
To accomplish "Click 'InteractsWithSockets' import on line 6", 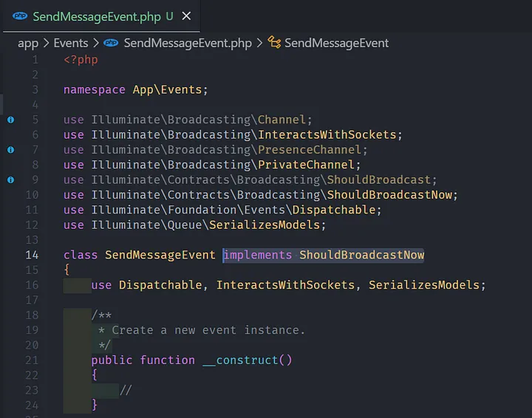I will [327, 134].
